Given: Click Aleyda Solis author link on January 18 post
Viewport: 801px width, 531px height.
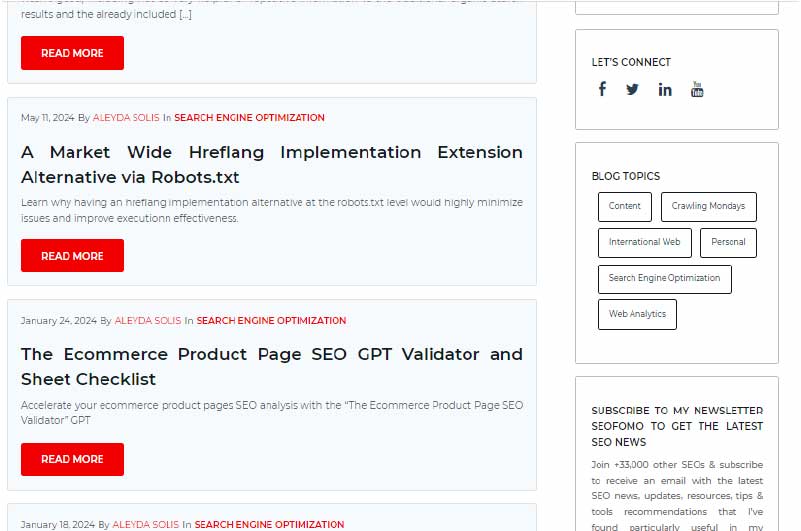Looking at the screenshot, I should (x=146, y=524).
